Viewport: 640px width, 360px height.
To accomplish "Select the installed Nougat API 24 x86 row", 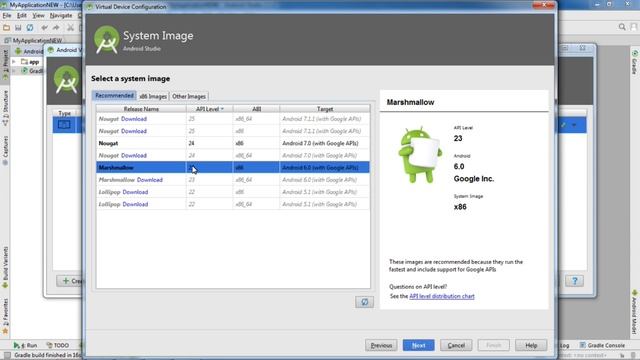I will (233, 143).
